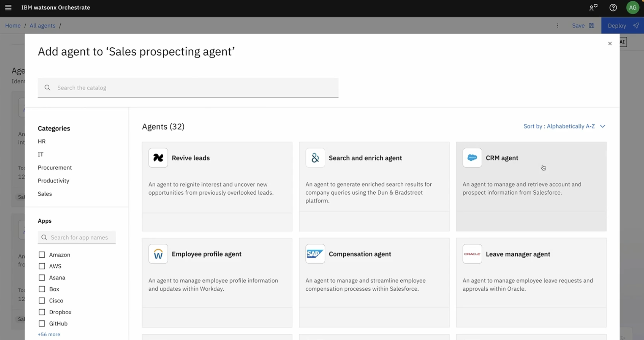Viewport: 644px width, 340px height.
Task: Expand the +56 more apps list
Action: pos(49,334)
